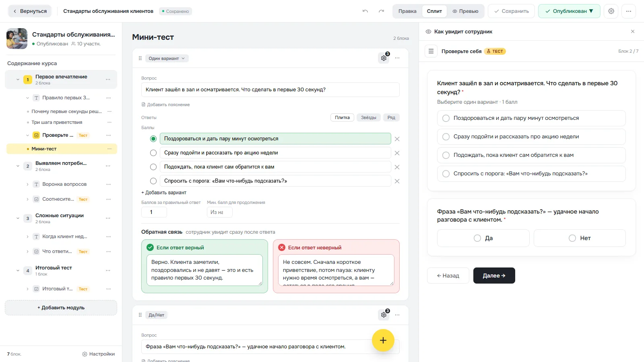Click the Вернуться back button

point(30,11)
